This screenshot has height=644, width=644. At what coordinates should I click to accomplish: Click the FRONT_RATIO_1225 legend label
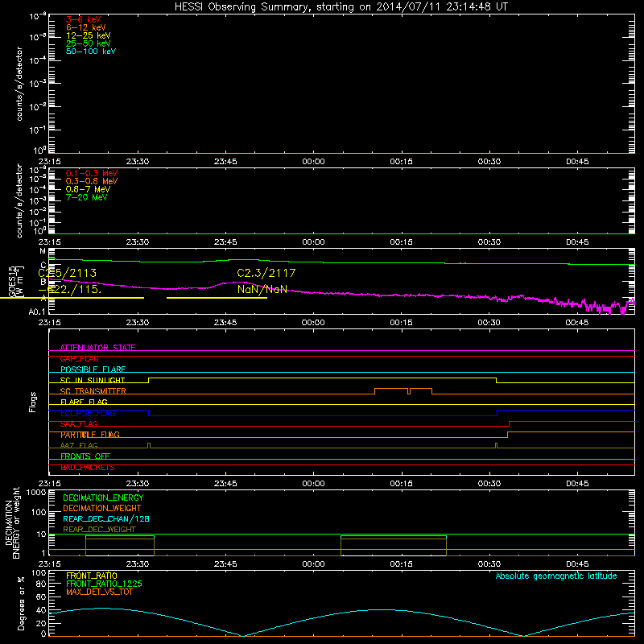[x=104, y=584]
